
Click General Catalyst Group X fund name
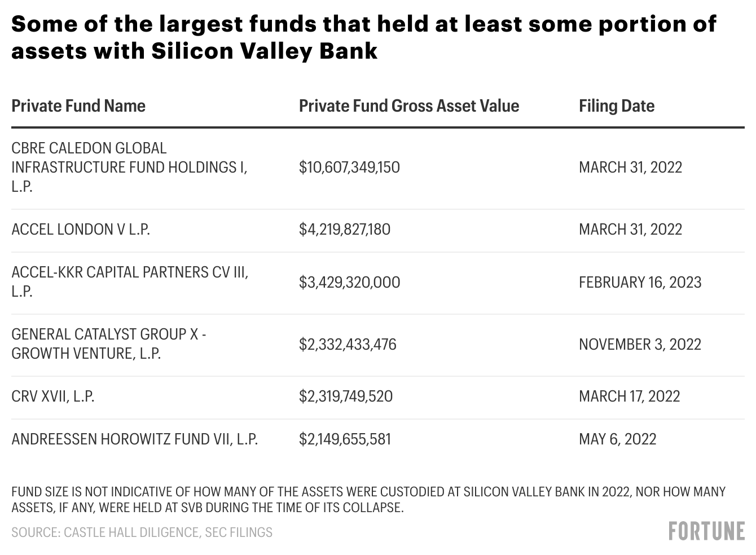point(108,343)
